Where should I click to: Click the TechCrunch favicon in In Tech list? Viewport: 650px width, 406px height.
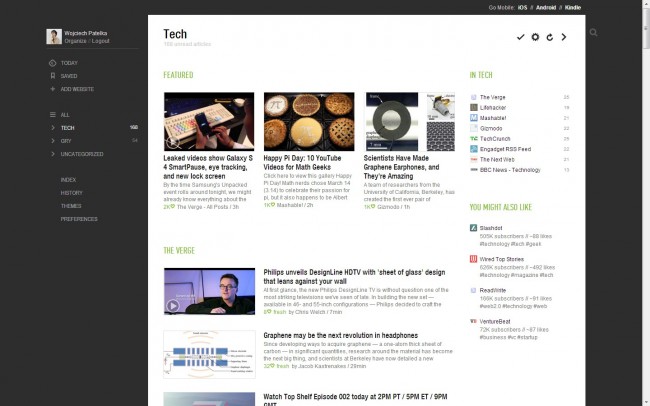473,139
